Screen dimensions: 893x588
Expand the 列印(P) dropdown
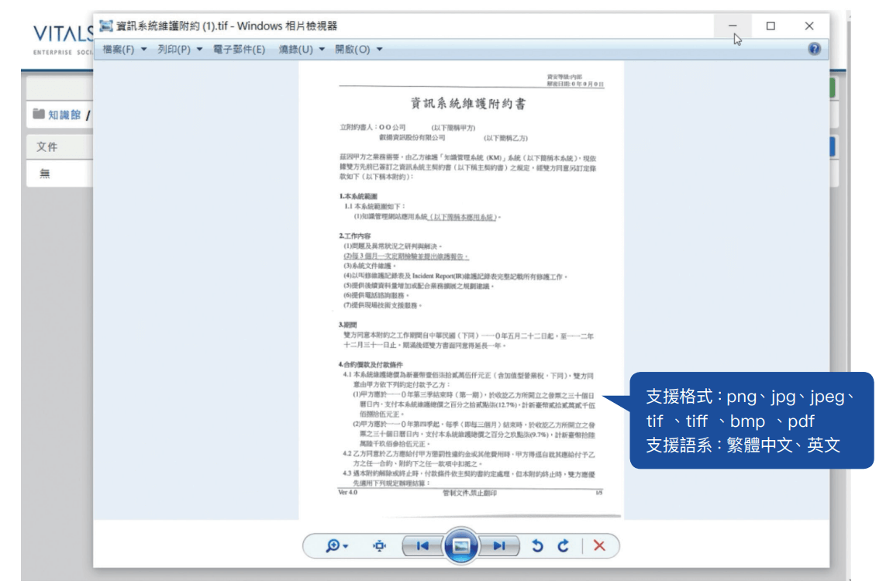pos(180,50)
